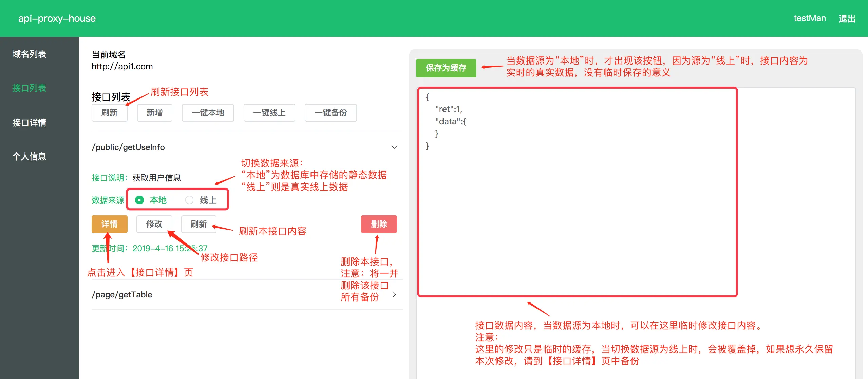Select the 线上 data source radio

(x=189, y=200)
